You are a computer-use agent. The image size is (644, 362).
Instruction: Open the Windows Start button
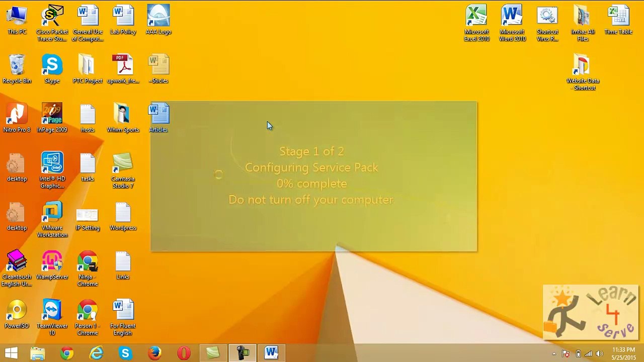coord(11,353)
